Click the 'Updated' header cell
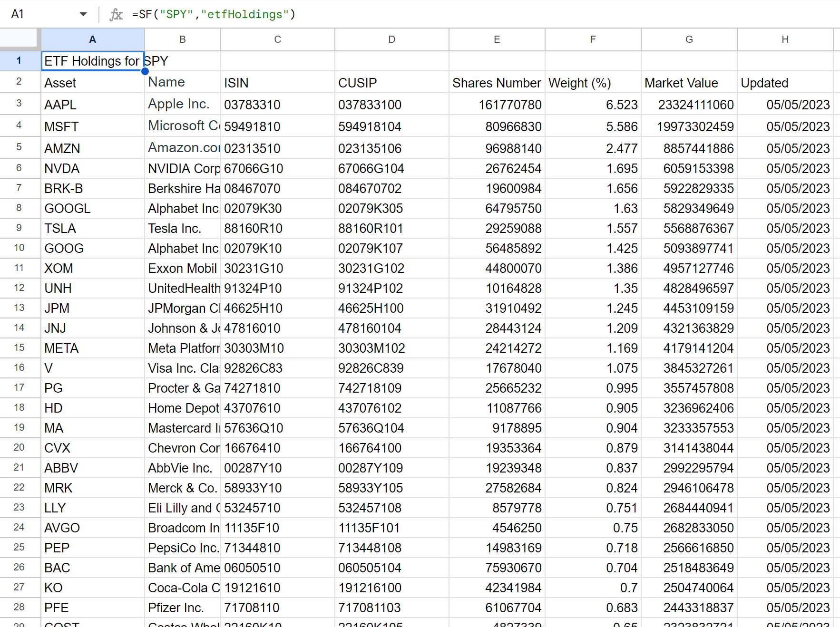 [x=785, y=82]
